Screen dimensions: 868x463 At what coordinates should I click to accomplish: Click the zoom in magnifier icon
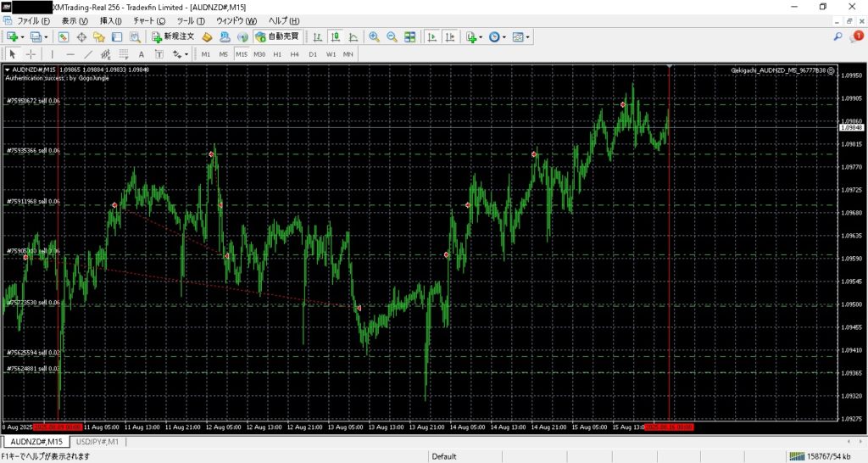(x=374, y=37)
